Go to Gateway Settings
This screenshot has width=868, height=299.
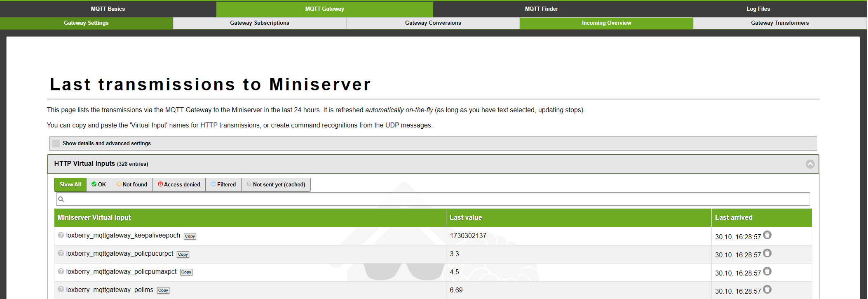pyautogui.click(x=87, y=23)
